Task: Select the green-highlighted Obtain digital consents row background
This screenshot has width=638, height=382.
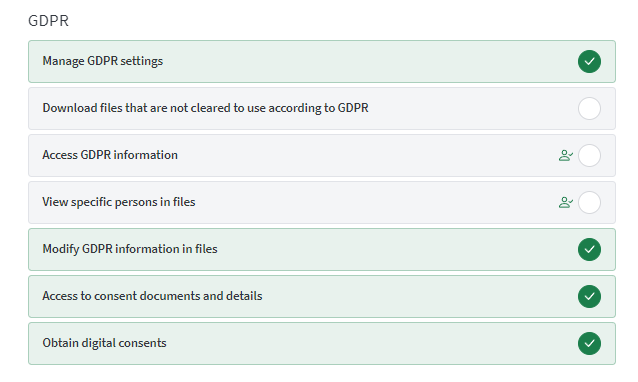Action: (322, 343)
